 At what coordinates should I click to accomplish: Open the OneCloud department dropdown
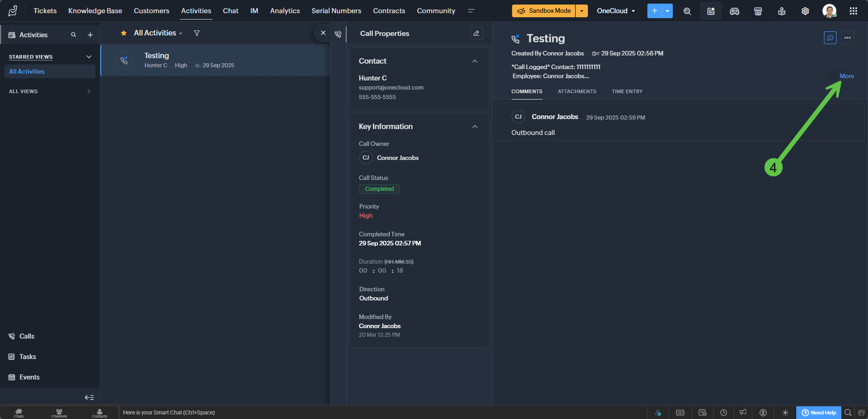point(616,11)
